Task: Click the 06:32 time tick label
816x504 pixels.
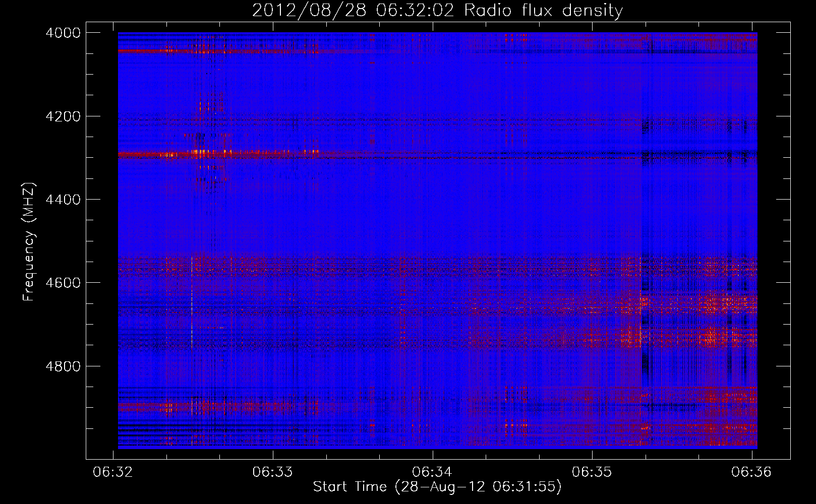Action: pos(113,472)
